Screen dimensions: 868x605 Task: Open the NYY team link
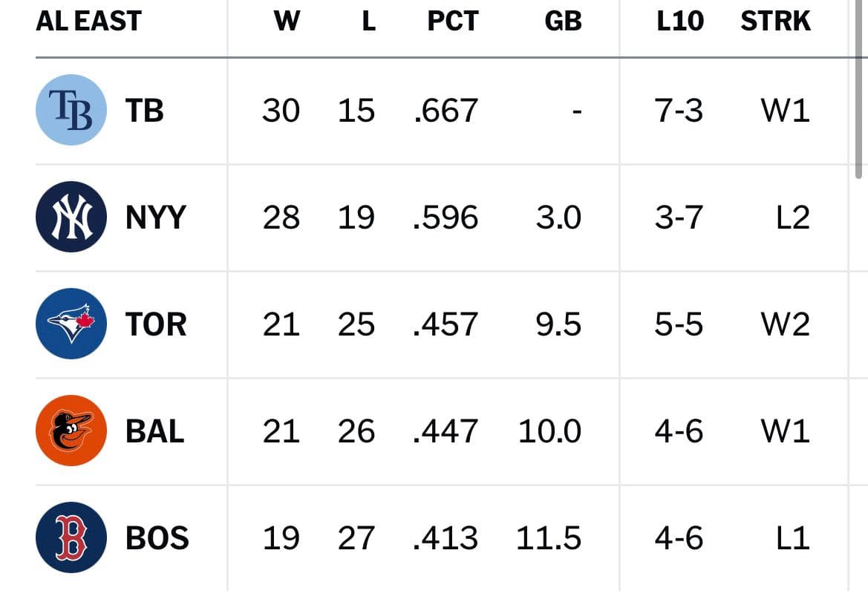point(155,218)
